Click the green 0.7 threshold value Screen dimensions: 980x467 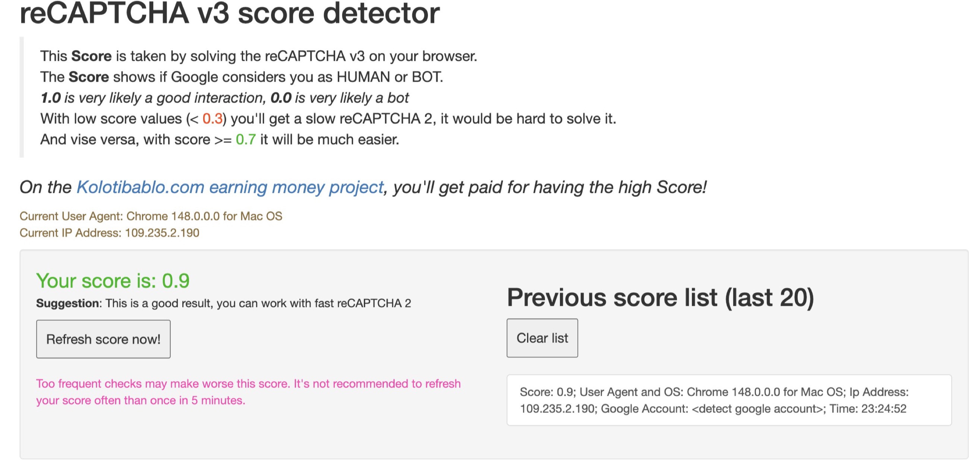(x=246, y=140)
